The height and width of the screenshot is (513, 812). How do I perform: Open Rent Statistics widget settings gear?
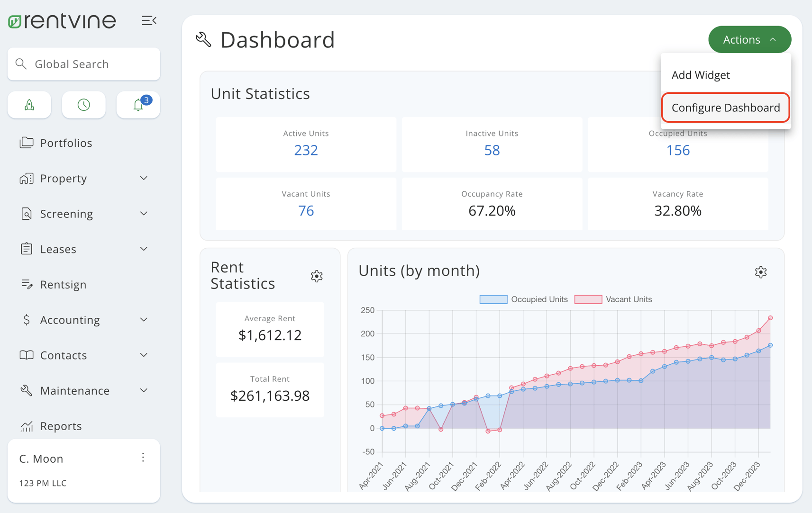pyautogui.click(x=316, y=276)
